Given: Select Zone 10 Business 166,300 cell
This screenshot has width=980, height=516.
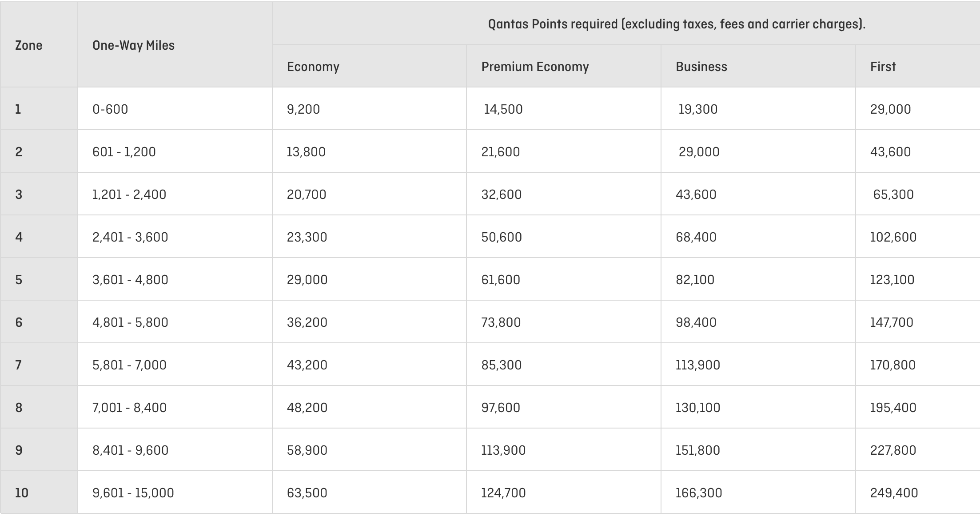Looking at the screenshot, I should pyautogui.click(x=699, y=493).
